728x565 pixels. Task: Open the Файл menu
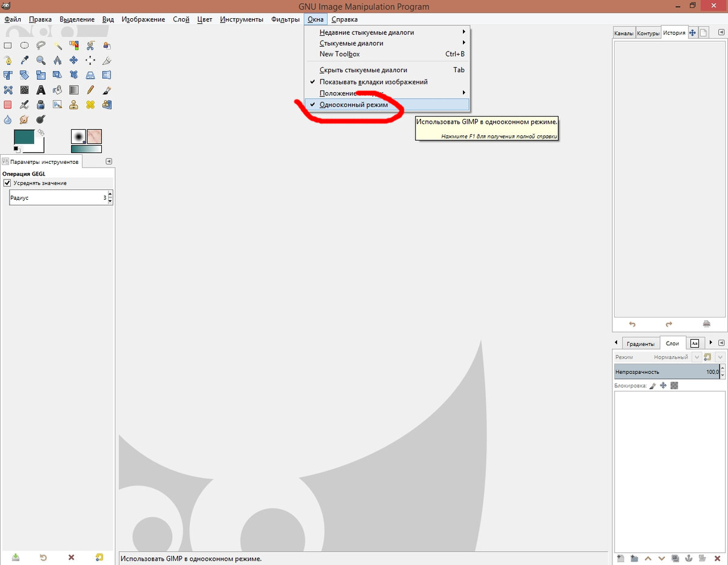[x=13, y=19]
